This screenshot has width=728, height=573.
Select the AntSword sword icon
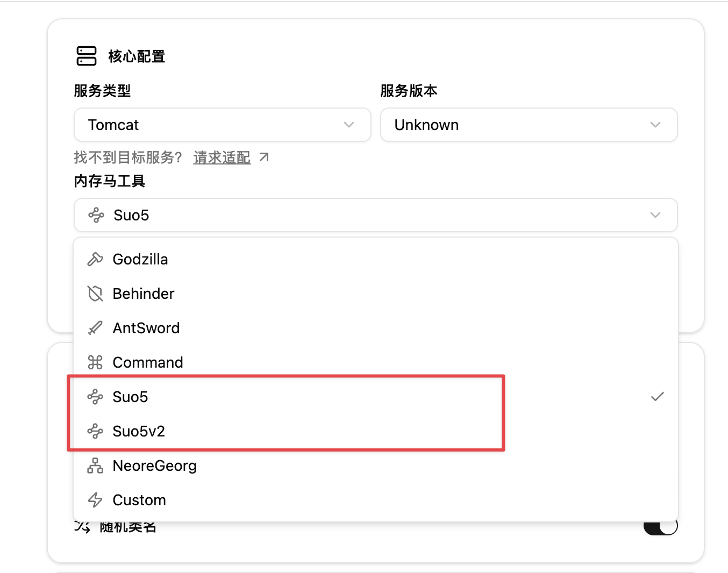coord(95,328)
